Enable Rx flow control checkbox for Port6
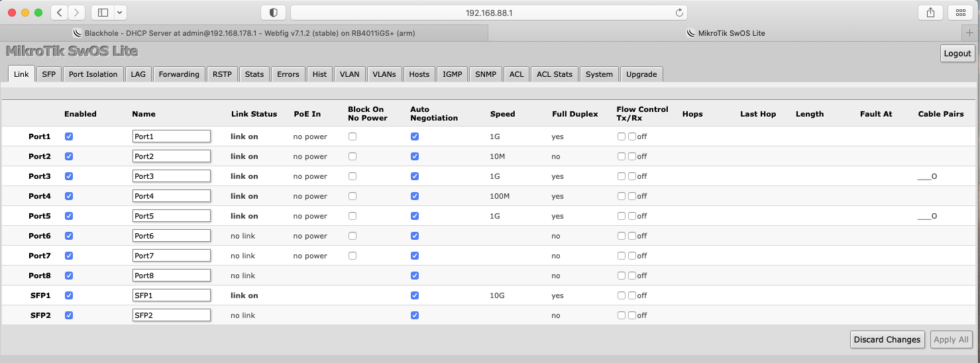Image resolution: width=980 pixels, height=363 pixels. pyautogui.click(x=632, y=236)
